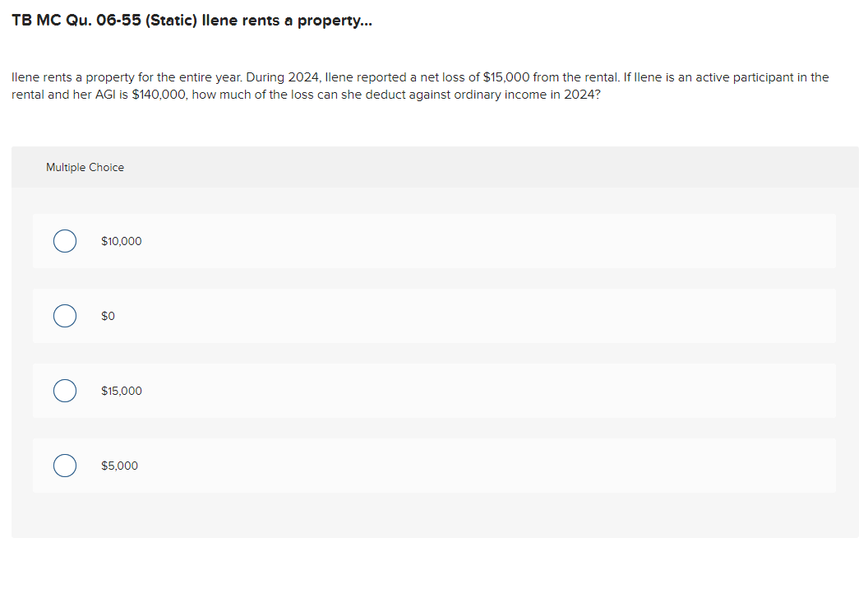Click the question title TB MC Qu. 06-55
Viewport: 868px width, 612px height.
coord(191,20)
